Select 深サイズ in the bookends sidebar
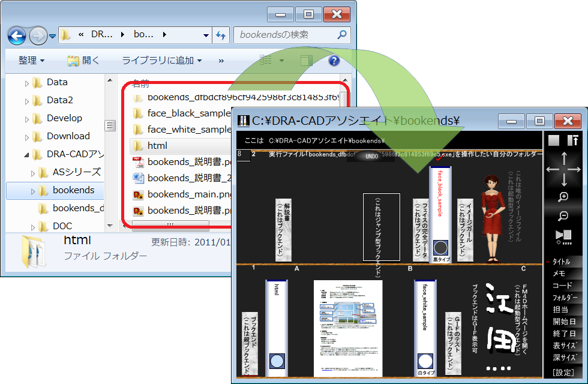Viewport: 588px width, 384px height. coord(565,358)
